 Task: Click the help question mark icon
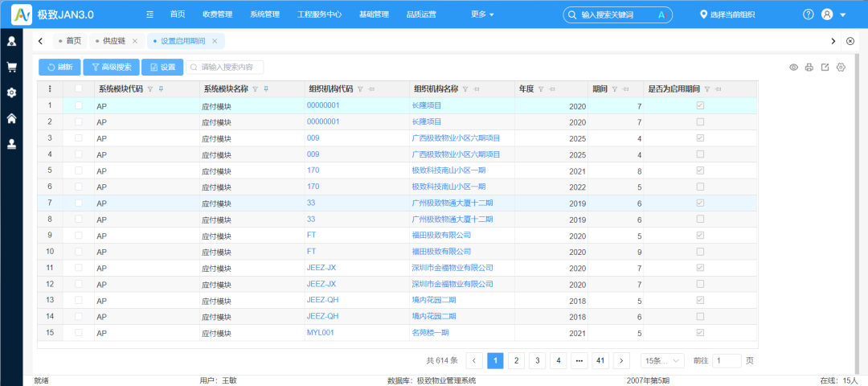[x=809, y=14]
